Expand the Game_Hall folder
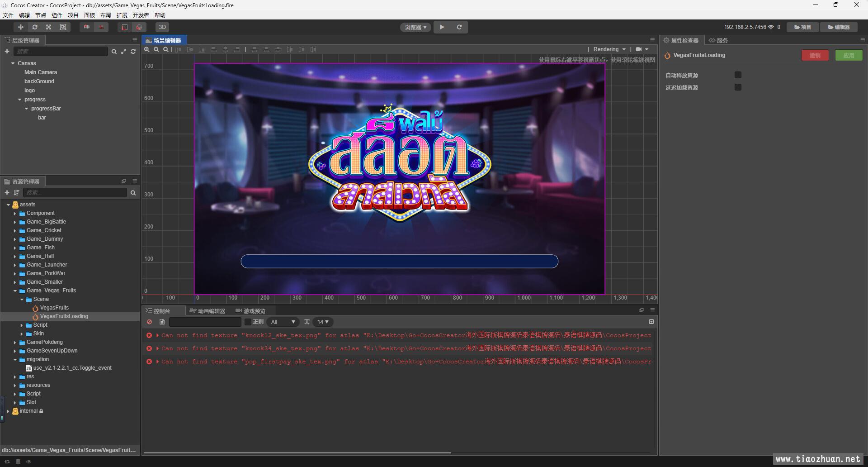Screen dimensions: 868x467 (14, 256)
